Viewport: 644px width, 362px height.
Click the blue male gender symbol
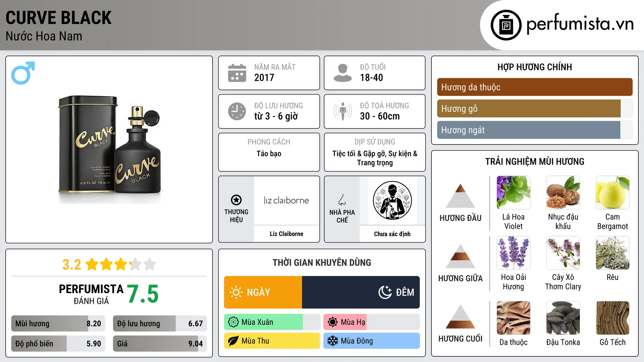(x=23, y=73)
